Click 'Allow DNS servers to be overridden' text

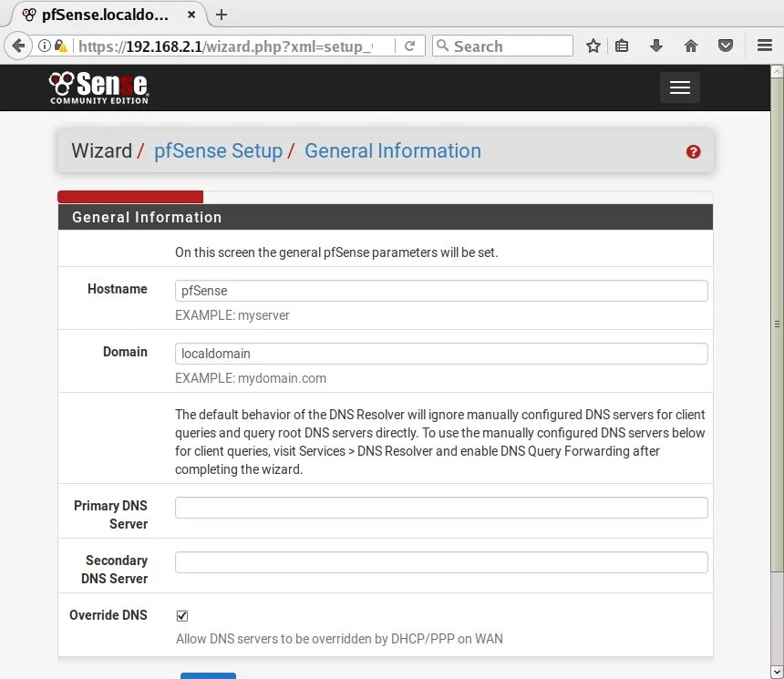tap(339, 639)
